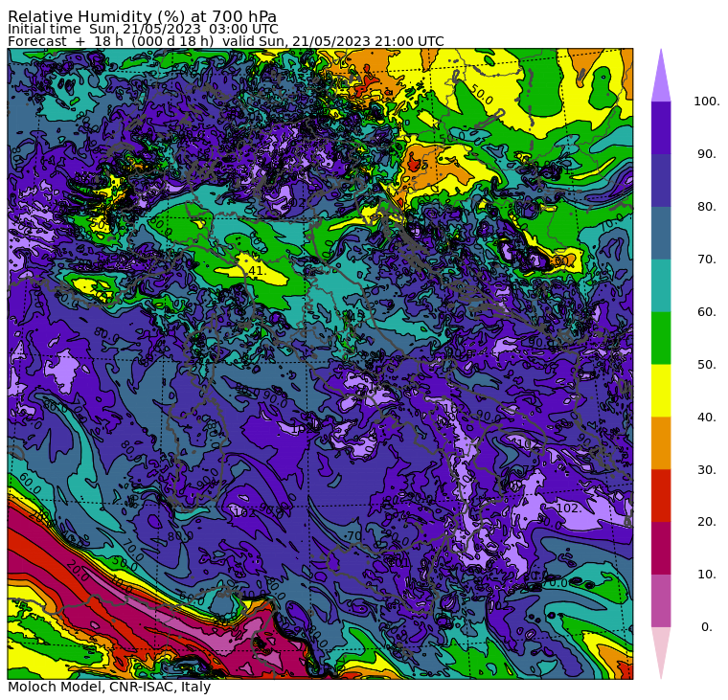Click the '80.' colorbar tick label
Screen dimensions: 728x700
(x=706, y=206)
